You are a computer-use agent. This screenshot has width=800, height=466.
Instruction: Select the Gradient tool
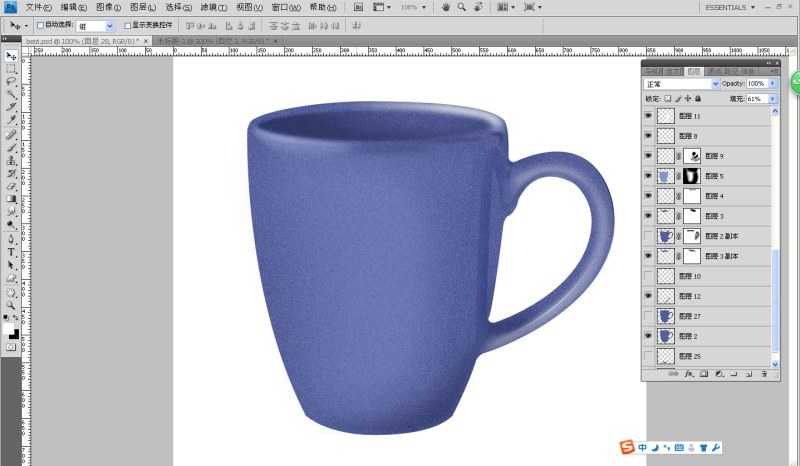(11, 200)
